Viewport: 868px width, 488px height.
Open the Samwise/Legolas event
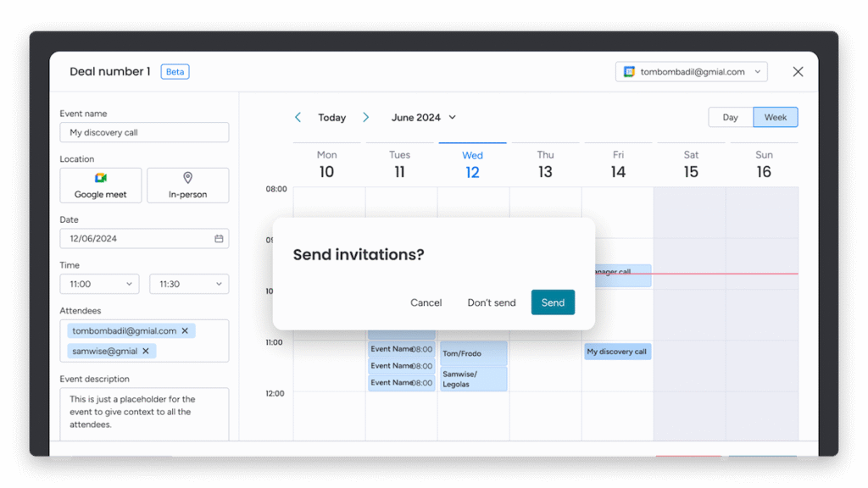tap(473, 379)
